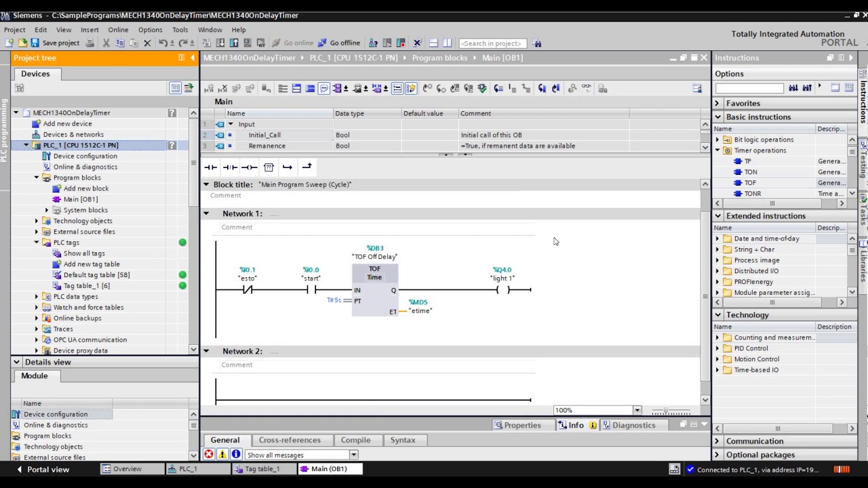Image resolution: width=868 pixels, height=488 pixels.
Task: Toggle the warnings filter icon in Info panel
Action: (222, 455)
